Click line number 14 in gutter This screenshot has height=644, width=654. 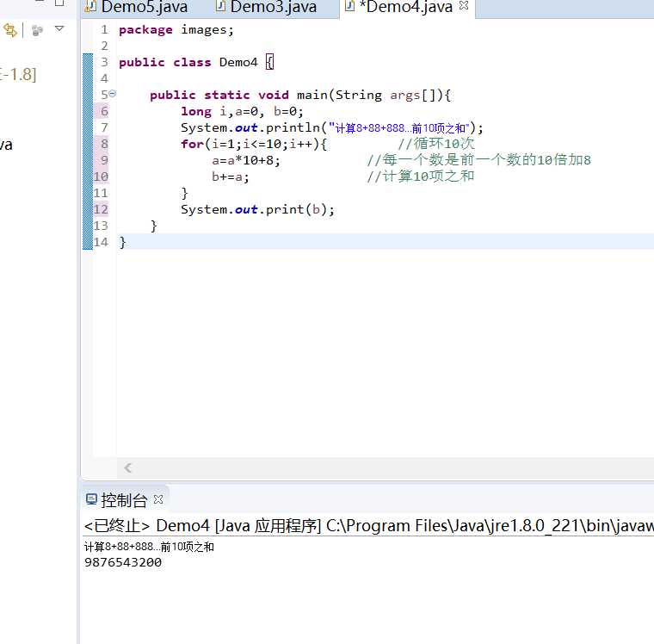[x=101, y=242]
